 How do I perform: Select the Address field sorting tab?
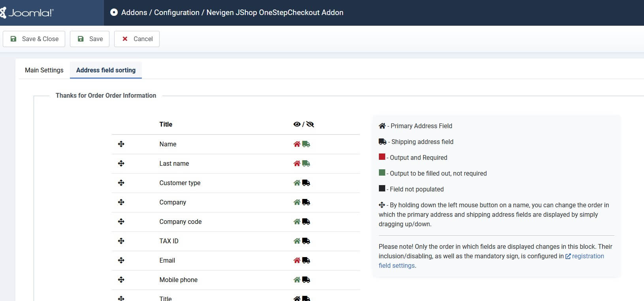105,70
